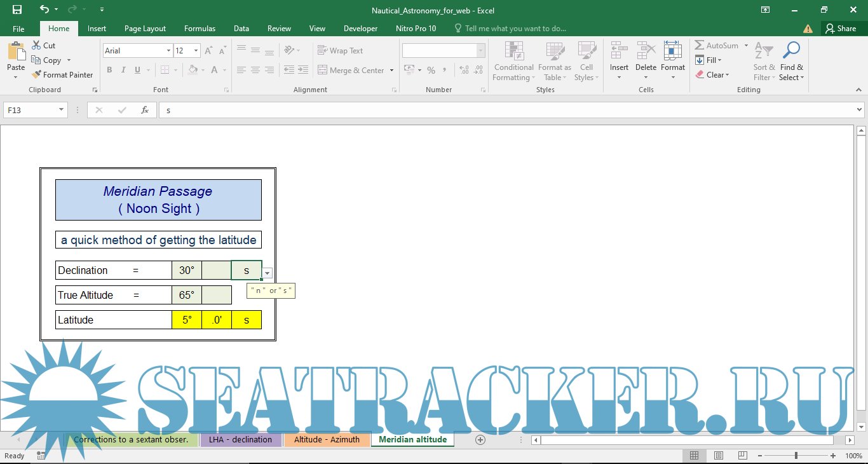Screen dimensions: 868x464
Task: Open Conditional Formatting menu
Action: coord(513,62)
